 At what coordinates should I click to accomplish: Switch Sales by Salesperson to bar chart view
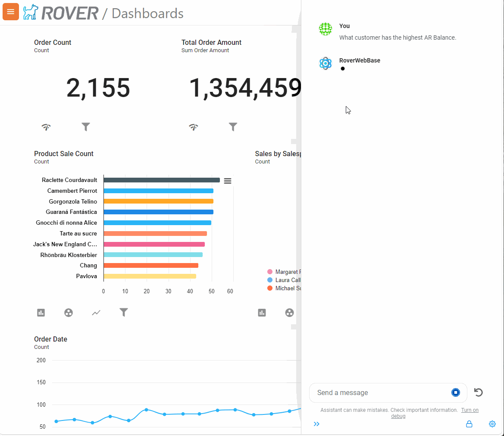pos(262,313)
